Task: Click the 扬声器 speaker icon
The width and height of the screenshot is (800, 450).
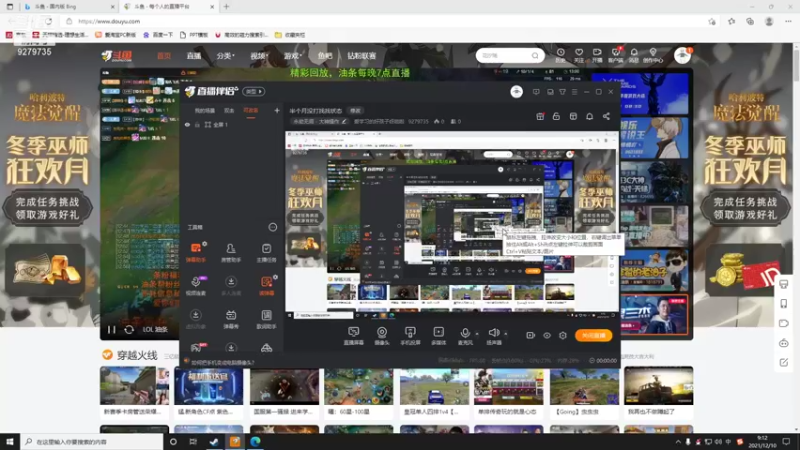Action: (x=493, y=336)
